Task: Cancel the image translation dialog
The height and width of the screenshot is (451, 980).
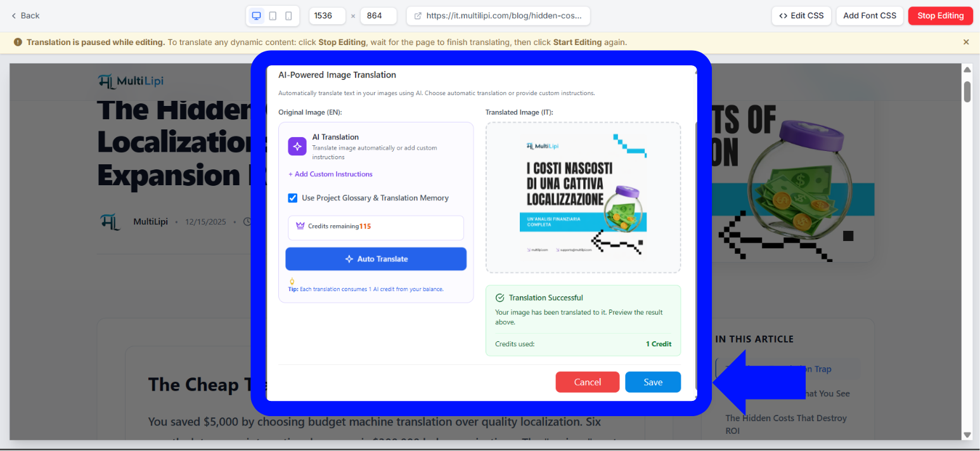Action: (588, 382)
